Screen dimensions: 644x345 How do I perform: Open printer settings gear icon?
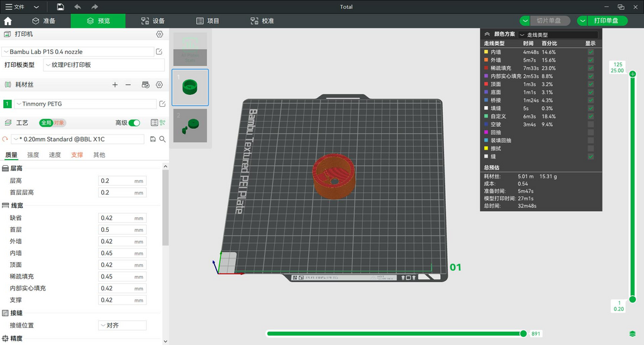coord(159,34)
